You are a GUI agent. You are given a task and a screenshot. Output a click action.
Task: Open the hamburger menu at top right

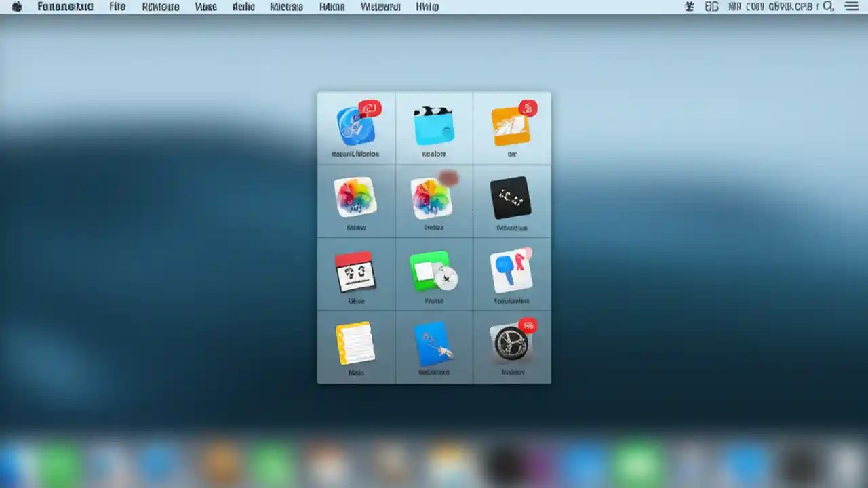pos(852,7)
